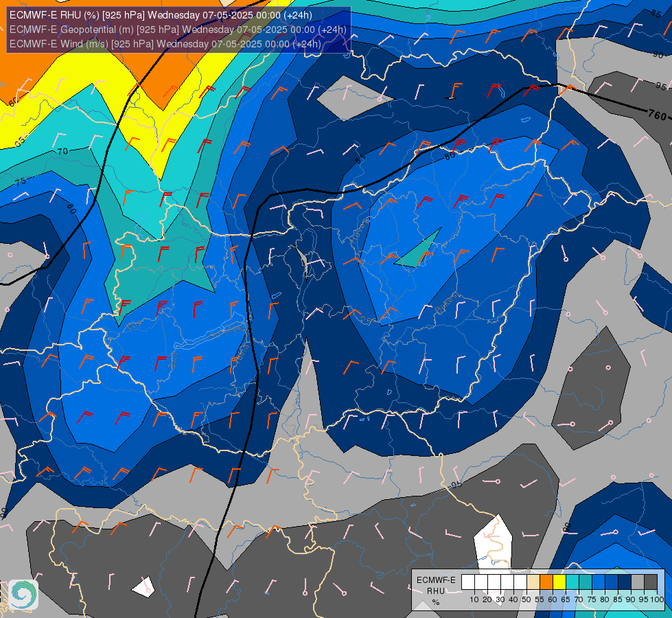This screenshot has width=672, height=618.
Task: Click the 75 contour label on map
Action: click(21, 182)
